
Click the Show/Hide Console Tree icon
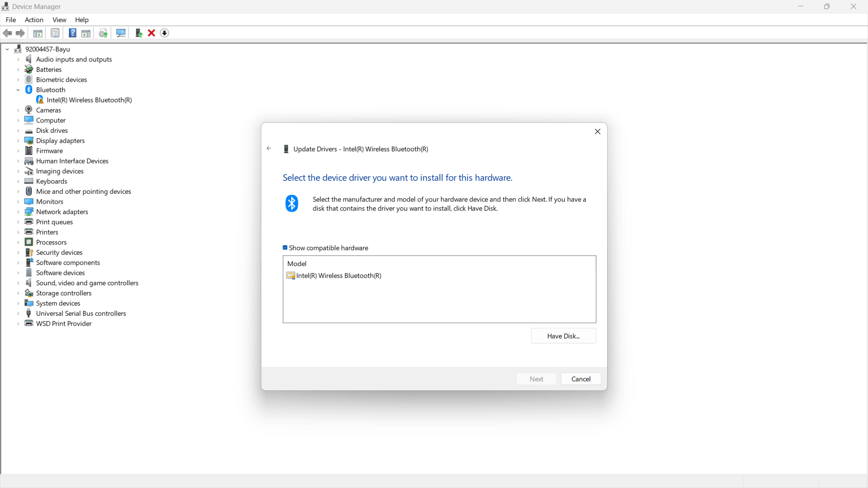[x=38, y=33]
